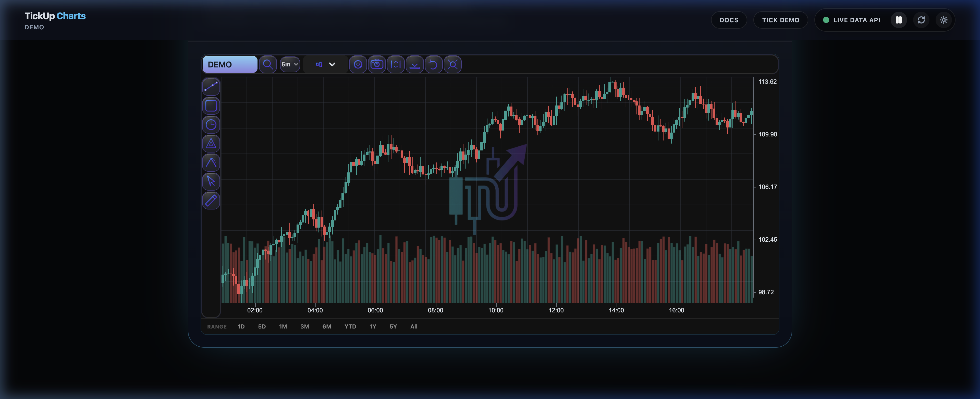
Task: Take a chart snapshot with camera icon
Action: click(x=377, y=64)
